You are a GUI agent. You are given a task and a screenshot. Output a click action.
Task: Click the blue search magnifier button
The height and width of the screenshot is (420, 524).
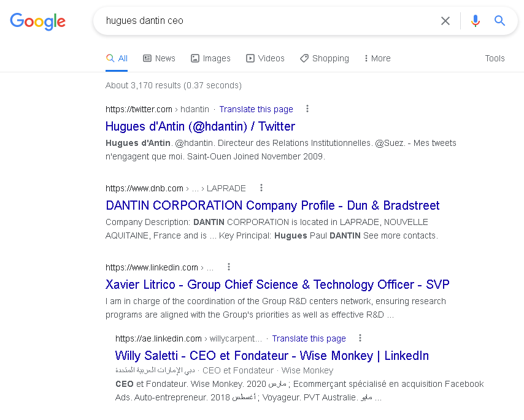coord(500,21)
